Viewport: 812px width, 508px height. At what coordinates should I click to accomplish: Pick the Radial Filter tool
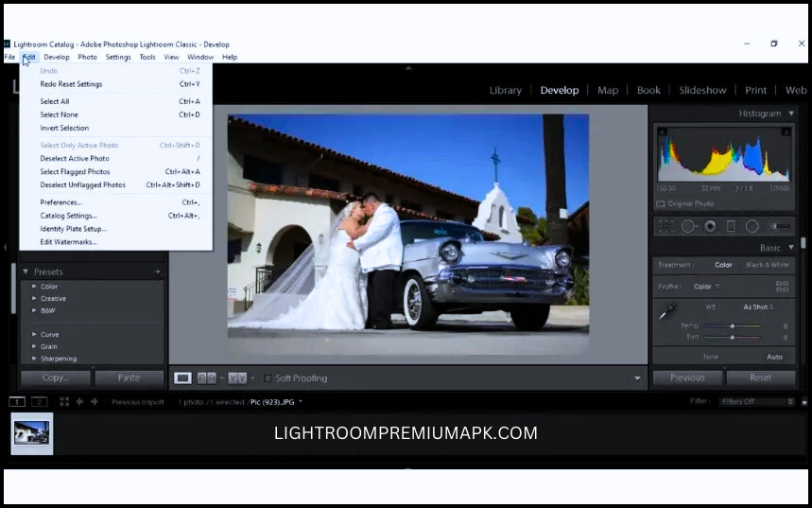[752, 226]
